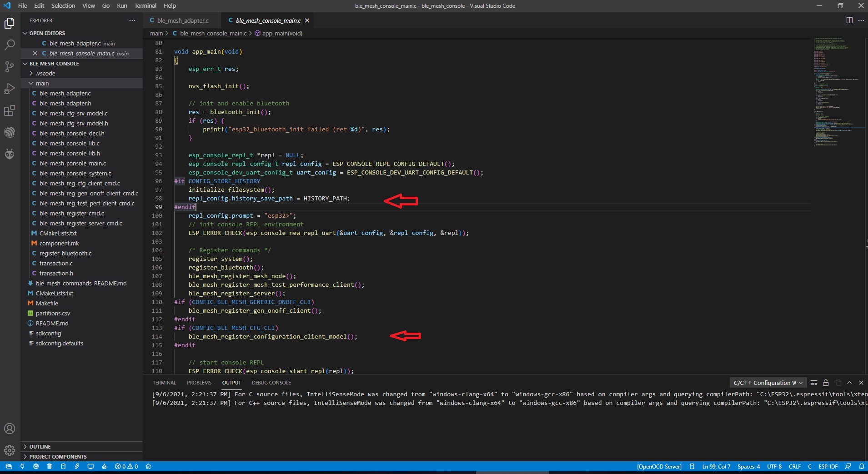Change indentation via Spaces: 4

[748, 466]
